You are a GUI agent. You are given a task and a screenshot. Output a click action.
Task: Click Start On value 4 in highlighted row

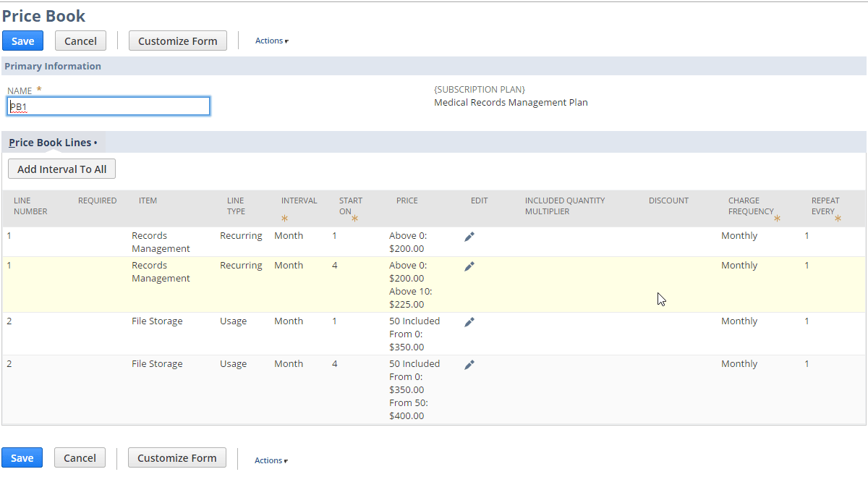335,265
